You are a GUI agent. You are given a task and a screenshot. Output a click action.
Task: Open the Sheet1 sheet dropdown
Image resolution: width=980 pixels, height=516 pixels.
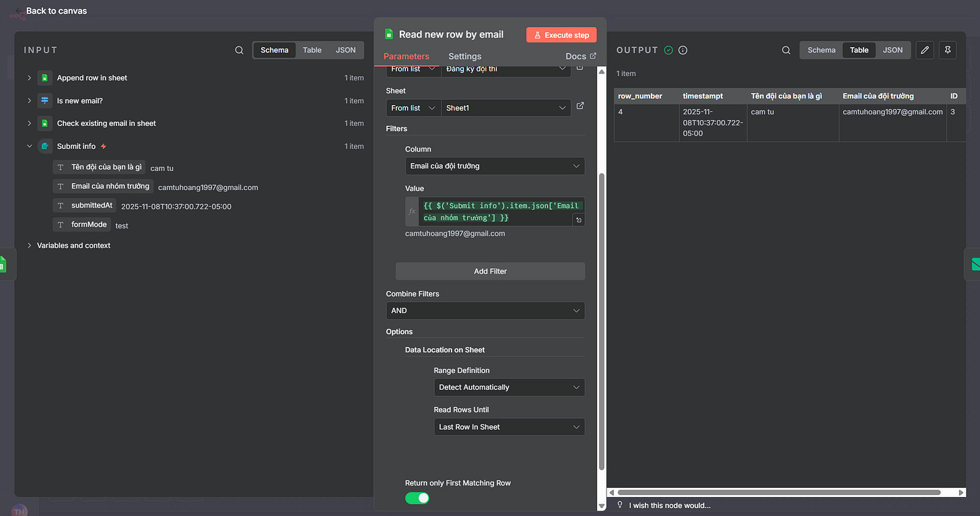click(x=506, y=108)
